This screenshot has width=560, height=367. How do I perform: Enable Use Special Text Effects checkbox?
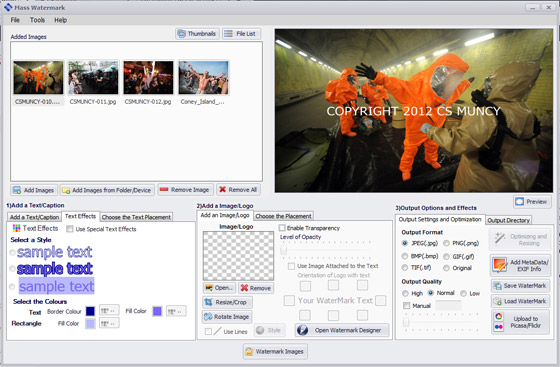coord(70,229)
